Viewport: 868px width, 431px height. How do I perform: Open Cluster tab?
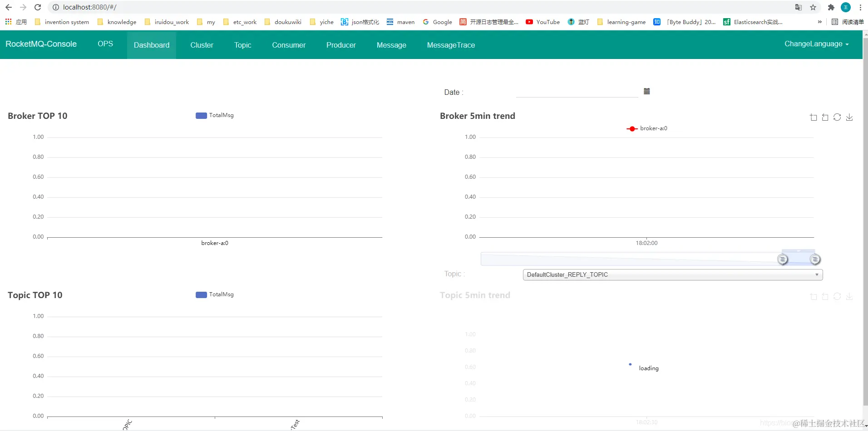[202, 45]
